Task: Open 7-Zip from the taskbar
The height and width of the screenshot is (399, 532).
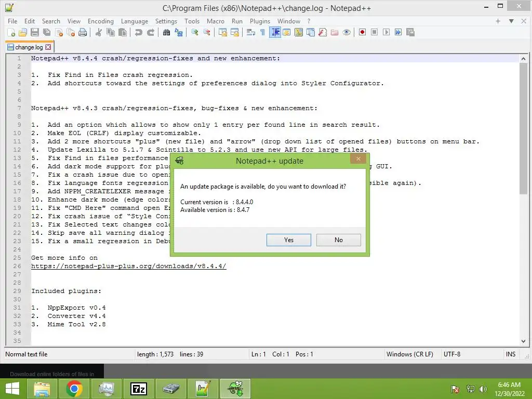Action: pyautogui.click(x=139, y=389)
